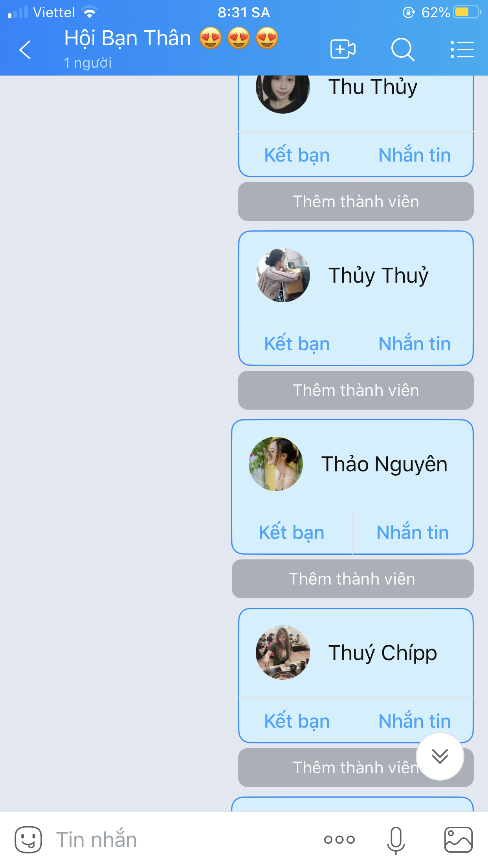Open the sticker emoji picker
488x868 pixels.
(28, 840)
